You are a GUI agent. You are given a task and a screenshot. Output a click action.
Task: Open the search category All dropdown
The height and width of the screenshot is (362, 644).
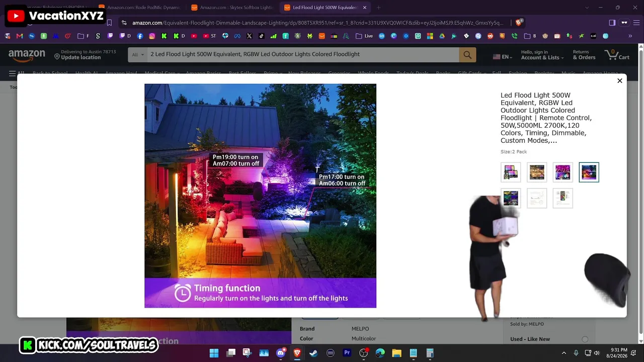pos(137,54)
